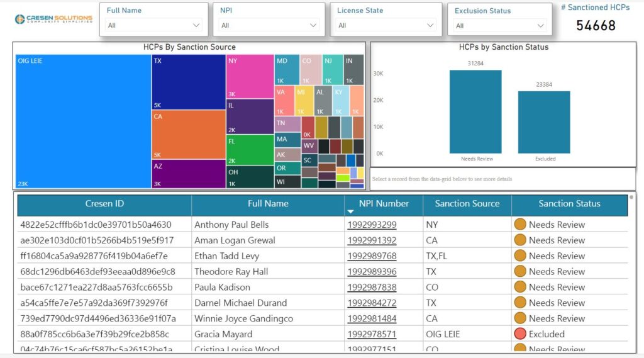Open NPI link 1992978571

tap(372, 334)
